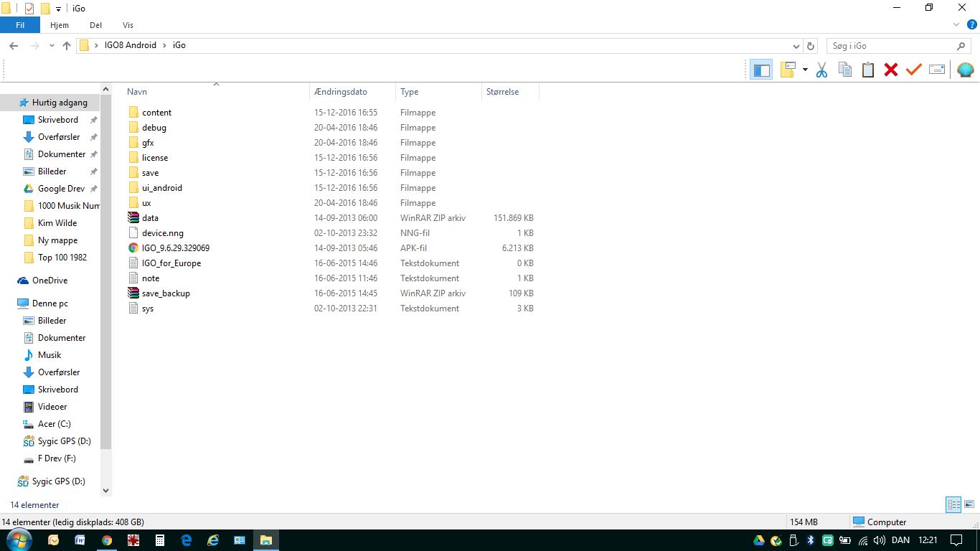The width and height of the screenshot is (980, 551).
Task: Switch to the Vis ribbon tab
Action: tap(128, 25)
